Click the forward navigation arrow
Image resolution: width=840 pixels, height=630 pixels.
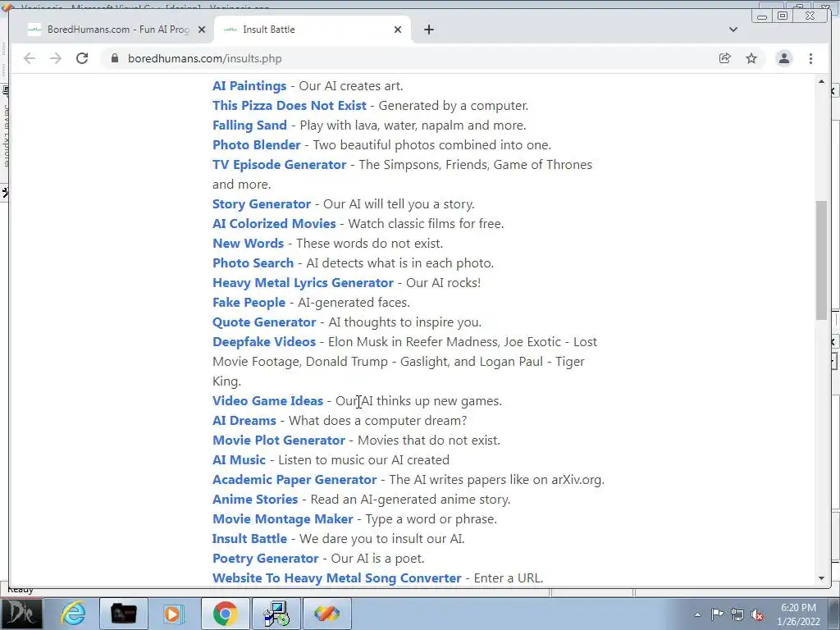[x=56, y=58]
